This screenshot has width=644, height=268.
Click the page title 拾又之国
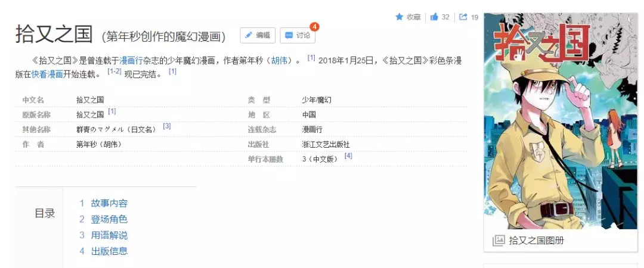(x=54, y=34)
